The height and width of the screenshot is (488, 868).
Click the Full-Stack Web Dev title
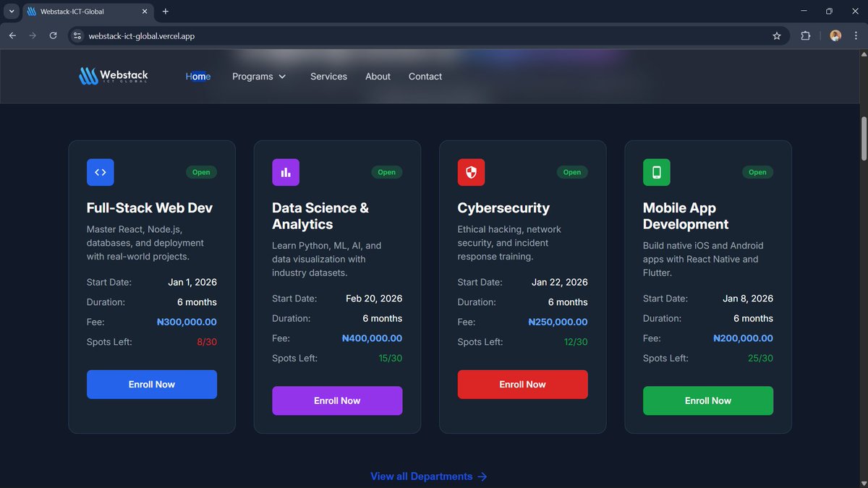pyautogui.click(x=150, y=207)
